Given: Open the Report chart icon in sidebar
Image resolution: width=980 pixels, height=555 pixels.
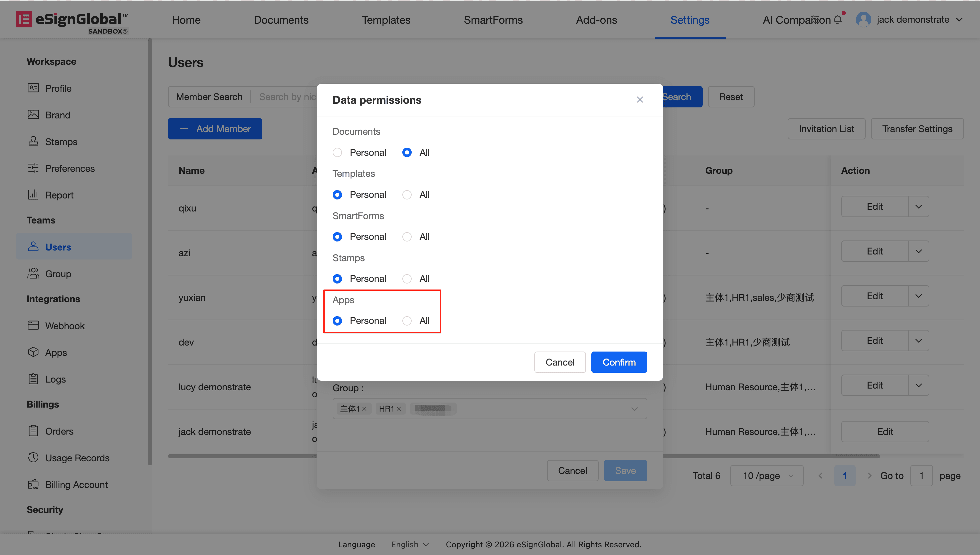Looking at the screenshot, I should click(33, 195).
